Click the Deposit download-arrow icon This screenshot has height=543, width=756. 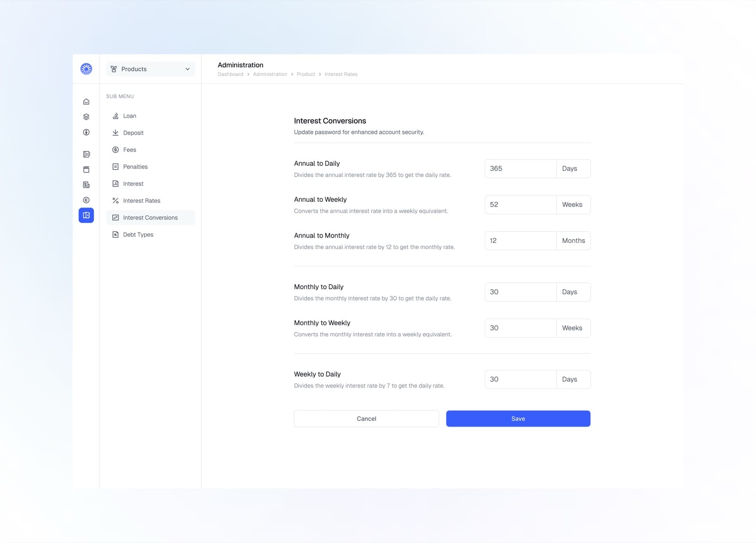tap(115, 133)
